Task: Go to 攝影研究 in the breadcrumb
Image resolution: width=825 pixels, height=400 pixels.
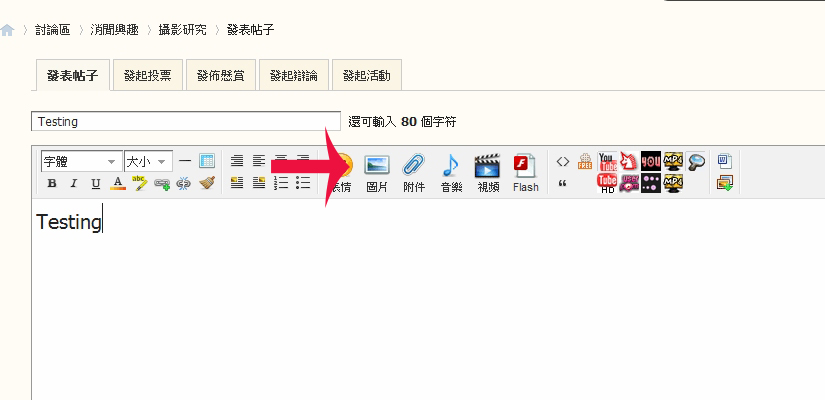Action: [x=182, y=30]
